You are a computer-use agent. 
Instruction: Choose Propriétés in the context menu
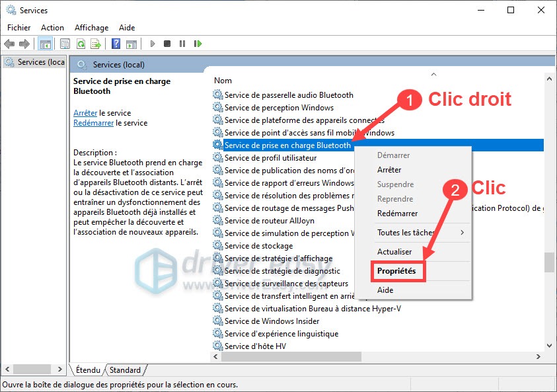point(396,271)
